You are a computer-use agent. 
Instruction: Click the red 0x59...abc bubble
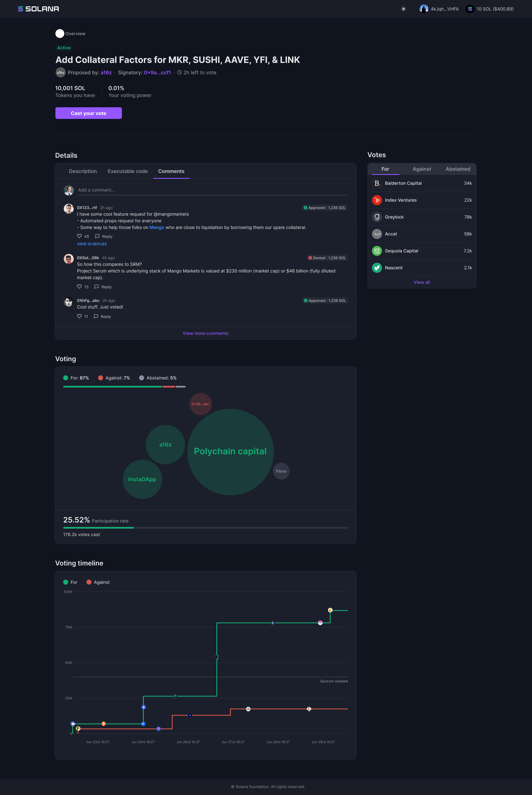click(201, 404)
